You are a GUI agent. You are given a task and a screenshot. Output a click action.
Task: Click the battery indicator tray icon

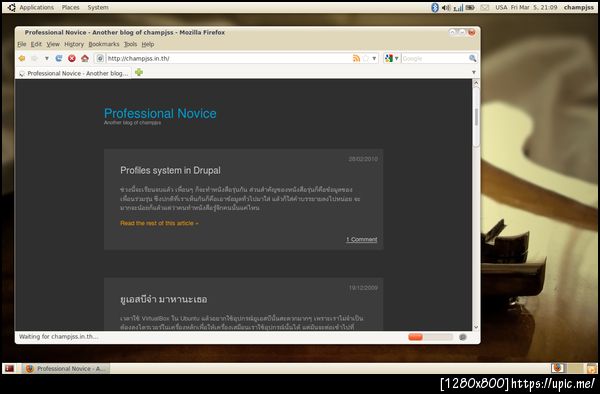(470, 7)
